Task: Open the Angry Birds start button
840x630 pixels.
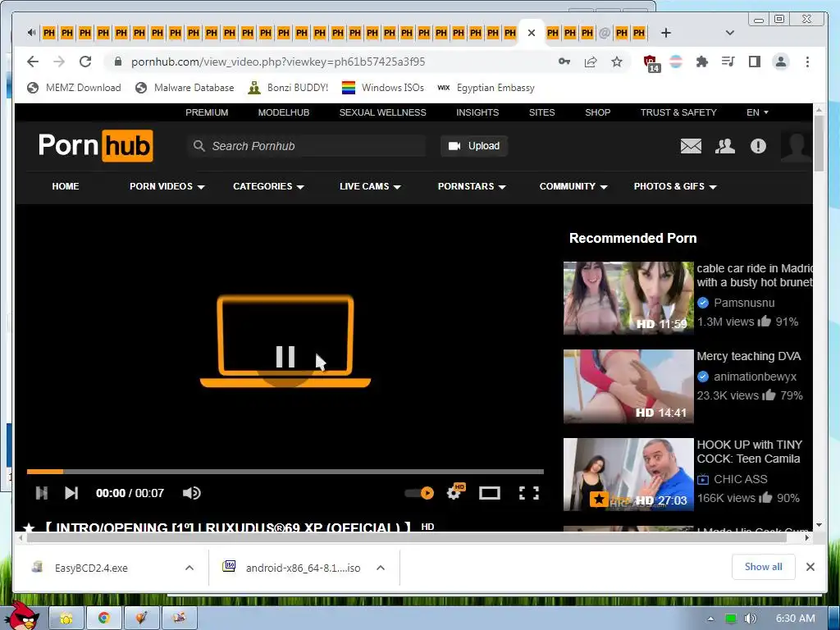Action: [x=24, y=615]
